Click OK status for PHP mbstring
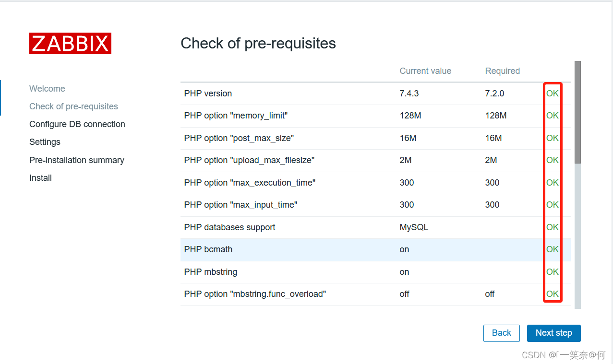The height and width of the screenshot is (364, 613). (552, 272)
